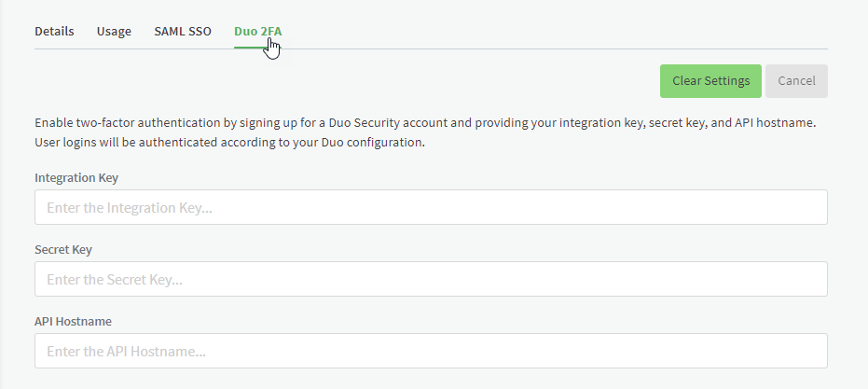This screenshot has height=389, width=868.
Task: Click the green Clear Settings button
Action: tap(710, 81)
